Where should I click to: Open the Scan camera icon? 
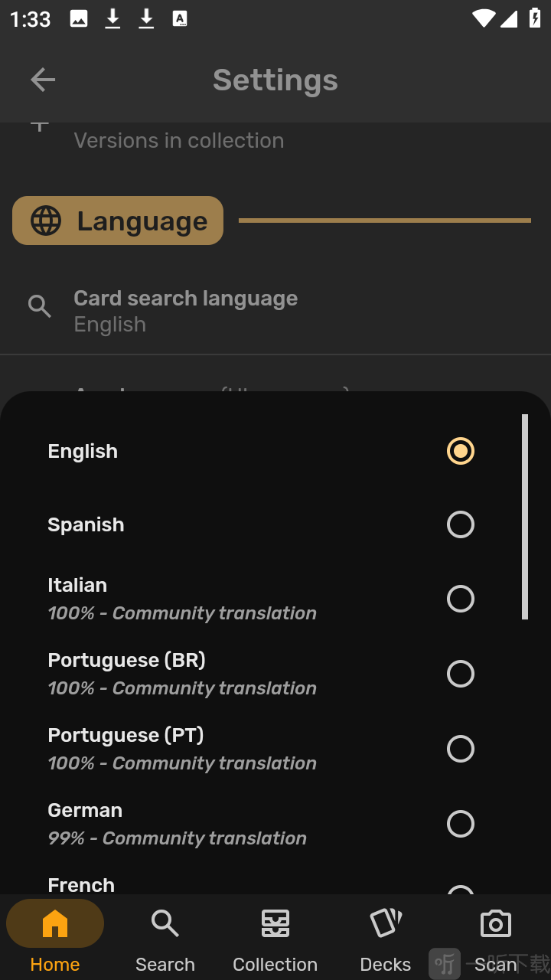point(496,923)
